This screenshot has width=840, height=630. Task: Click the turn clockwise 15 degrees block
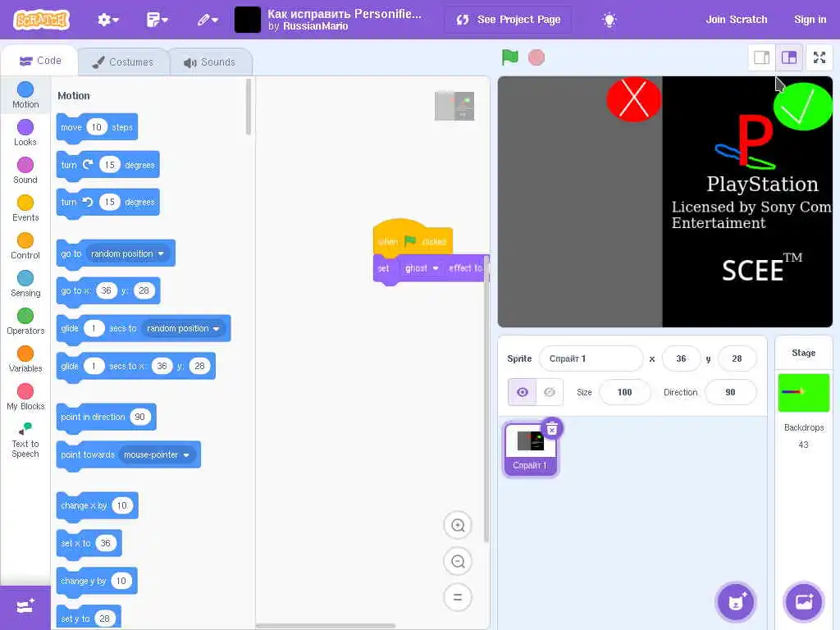tap(107, 165)
